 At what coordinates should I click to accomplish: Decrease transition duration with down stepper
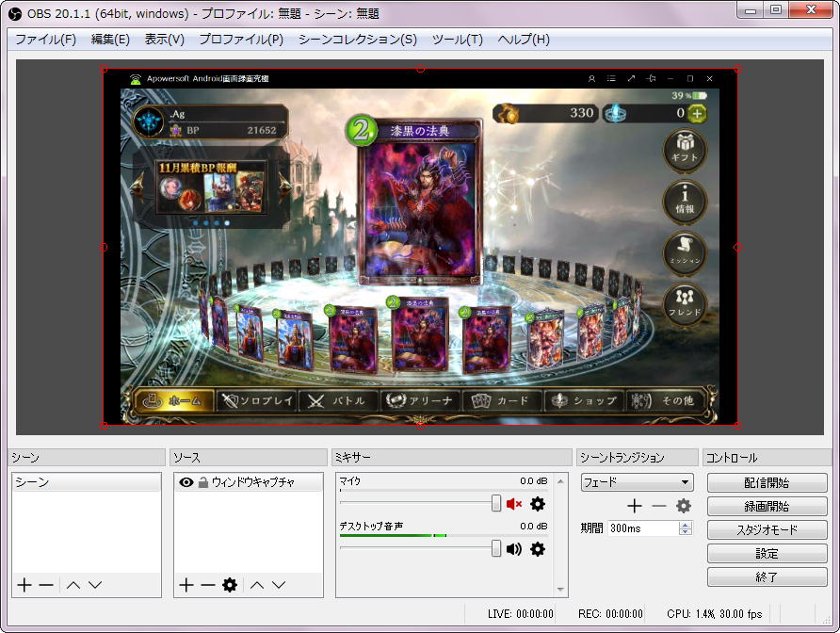(686, 531)
